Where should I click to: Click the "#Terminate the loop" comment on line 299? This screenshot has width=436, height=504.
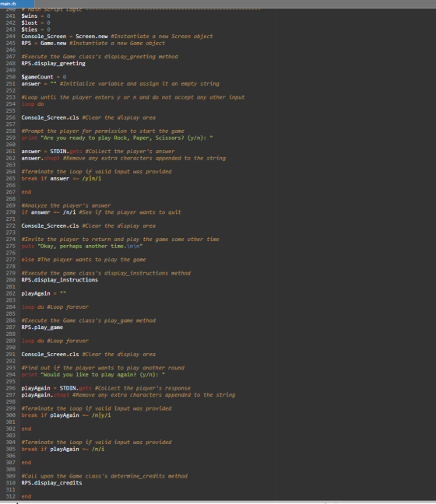97,408
